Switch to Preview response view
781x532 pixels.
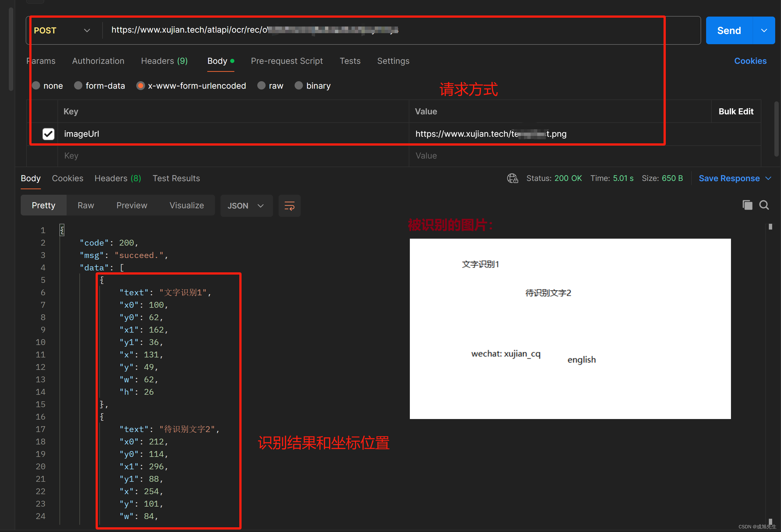coord(132,205)
